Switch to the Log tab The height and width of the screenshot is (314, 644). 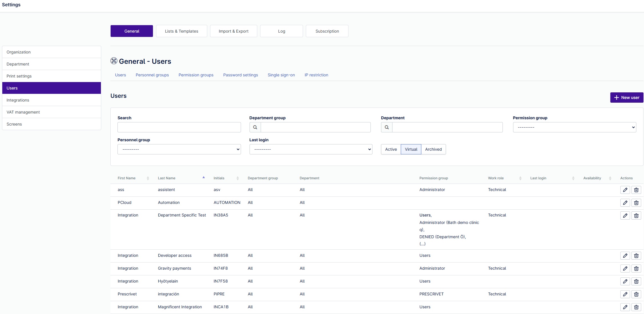(282, 31)
